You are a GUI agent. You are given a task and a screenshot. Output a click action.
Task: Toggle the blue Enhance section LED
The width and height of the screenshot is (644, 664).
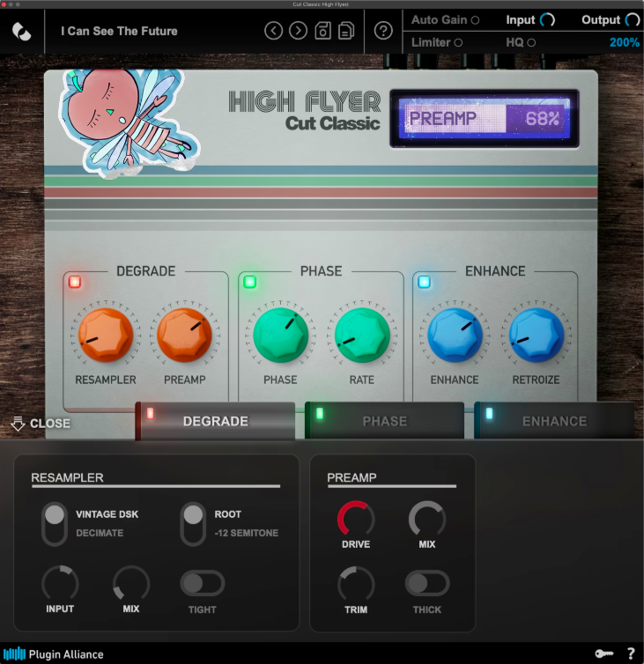(x=424, y=282)
